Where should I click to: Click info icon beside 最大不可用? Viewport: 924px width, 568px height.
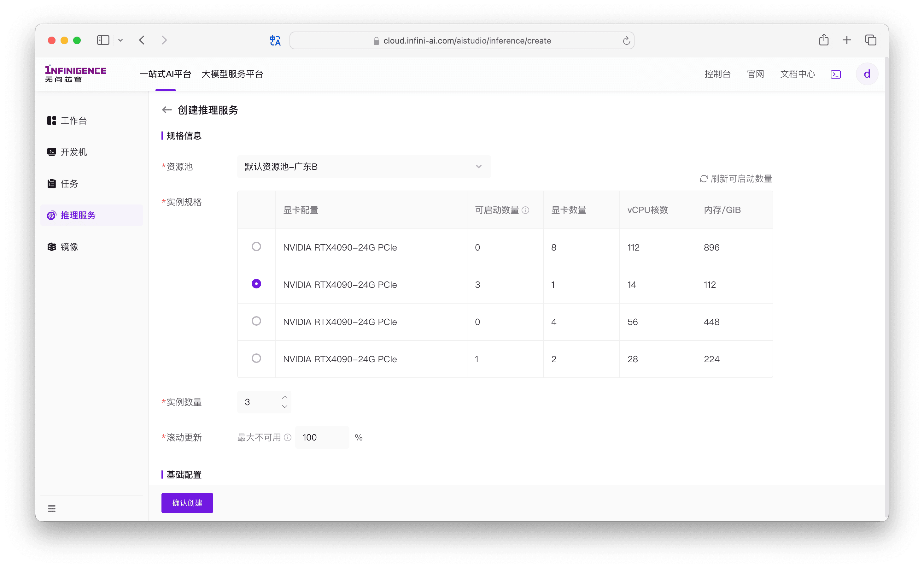288,437
